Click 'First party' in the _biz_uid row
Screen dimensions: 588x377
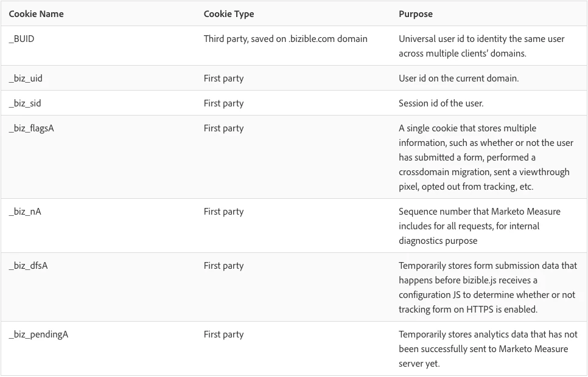tap(223, 78)
